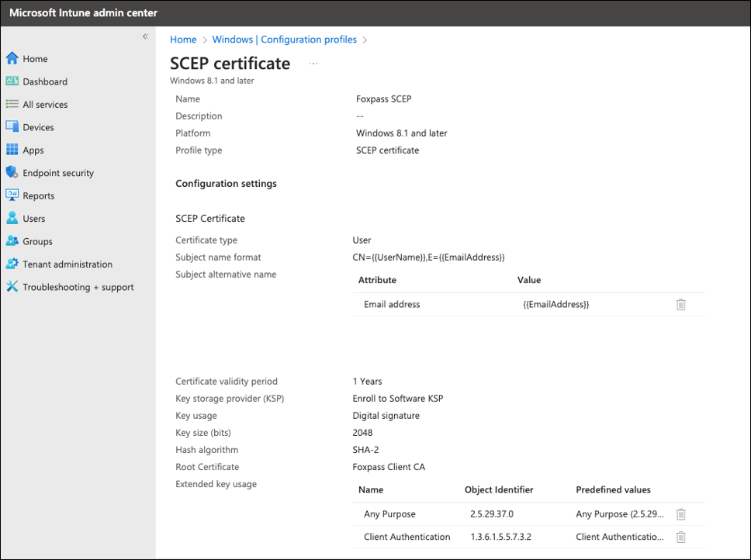Click the Foxpass Client CA root certificate

click(x=389, y=467)
